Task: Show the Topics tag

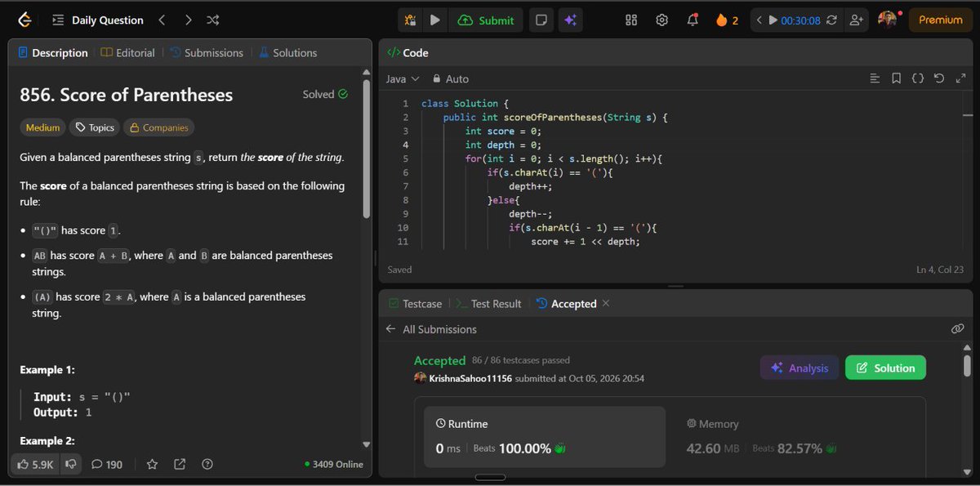Action: pyautogui.click(x=94, y=127)
